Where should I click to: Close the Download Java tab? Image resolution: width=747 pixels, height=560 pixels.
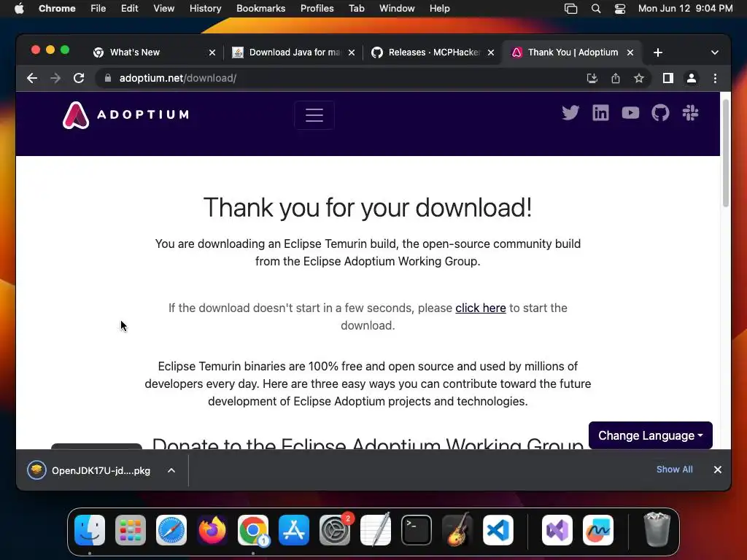pyautogui.click(x=352, y=52)
